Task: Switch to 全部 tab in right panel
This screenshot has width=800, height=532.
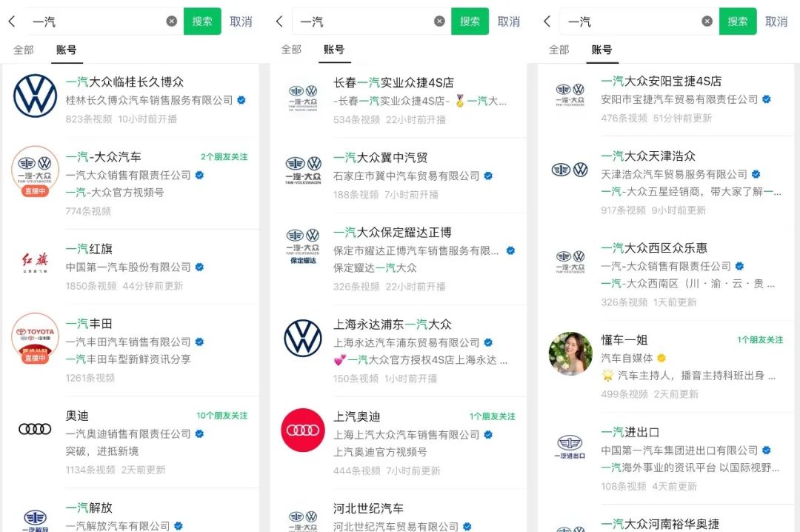Action: point(559,50)
